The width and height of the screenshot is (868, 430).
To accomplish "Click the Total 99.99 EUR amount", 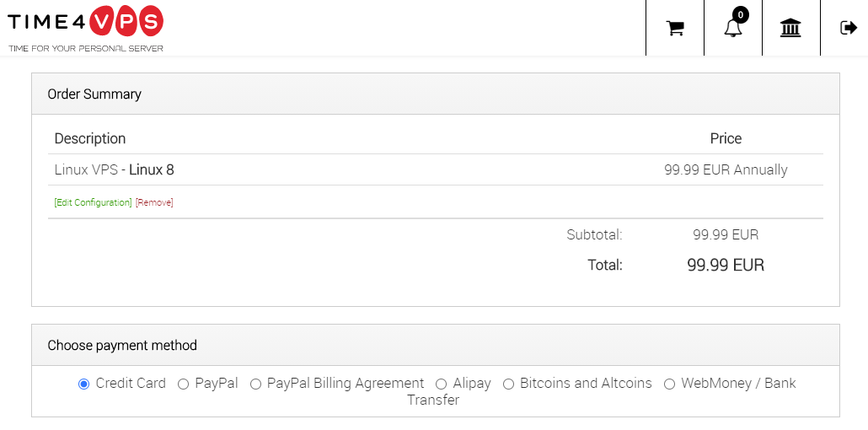I will 726,265.
